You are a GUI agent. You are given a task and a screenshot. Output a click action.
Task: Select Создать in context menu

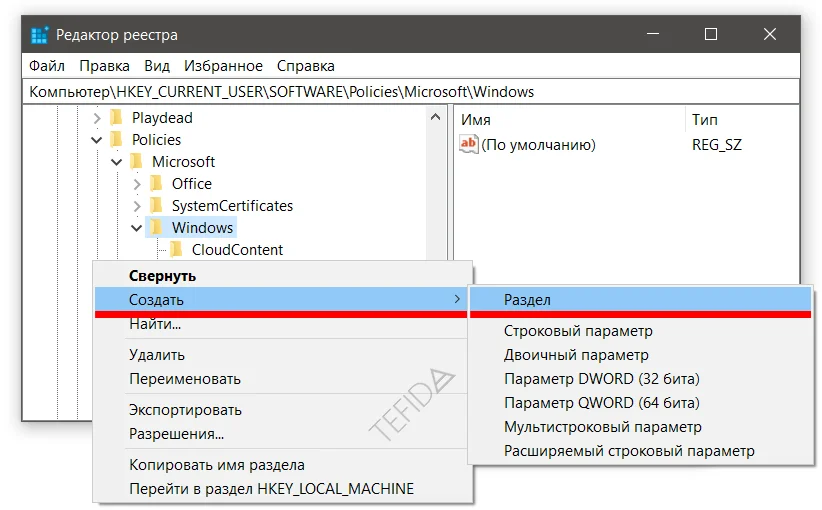coord(280,299)
